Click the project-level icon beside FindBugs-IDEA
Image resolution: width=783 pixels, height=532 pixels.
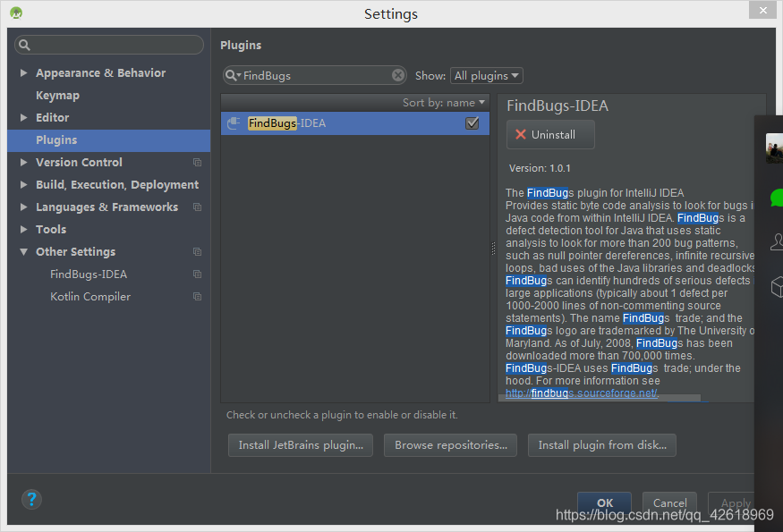tap(197, 274)
